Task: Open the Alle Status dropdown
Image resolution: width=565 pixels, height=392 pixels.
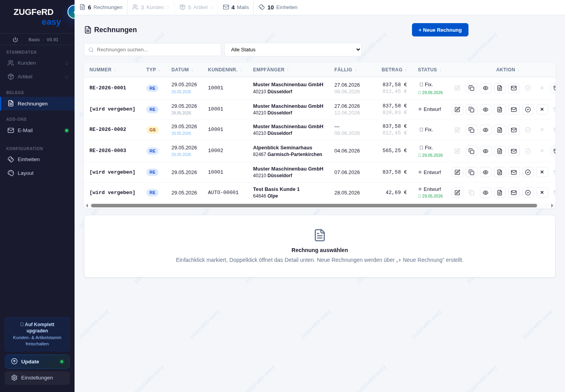Action: pos(293,49)
